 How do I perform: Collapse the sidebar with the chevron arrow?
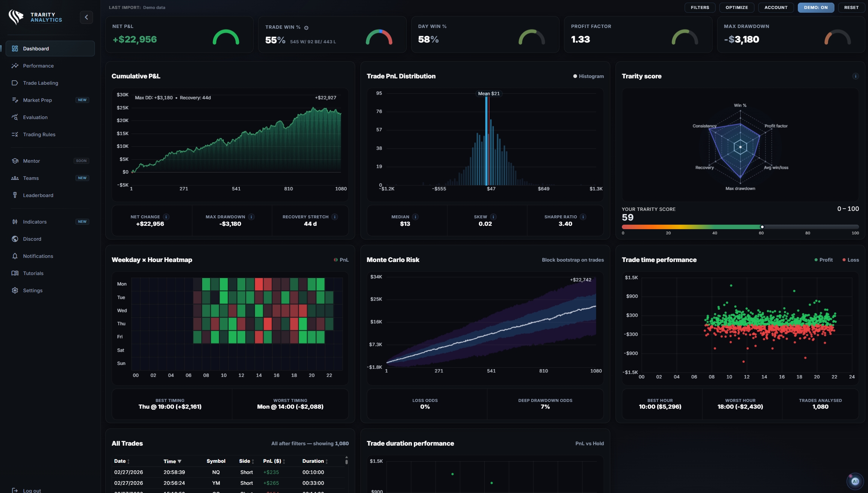tap(86, 17)
